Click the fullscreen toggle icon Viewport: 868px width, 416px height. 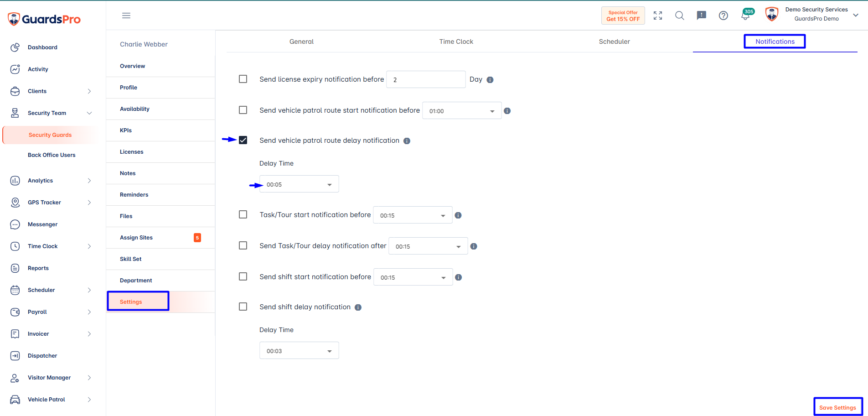coord(658,16)
